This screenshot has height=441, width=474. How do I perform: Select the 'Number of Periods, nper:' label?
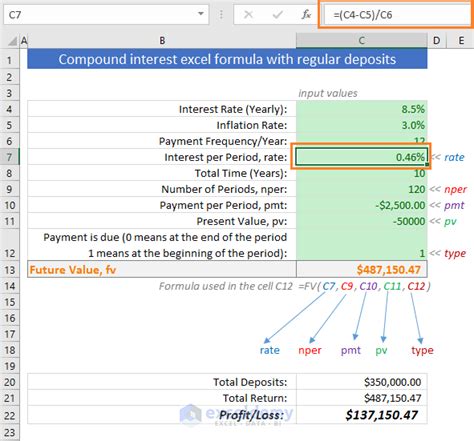[162, 189]
